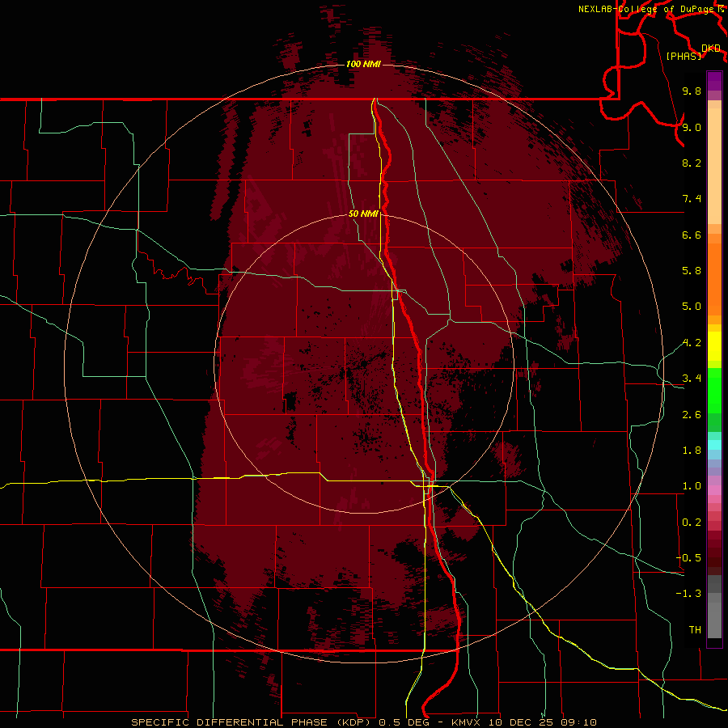Viewport: 728px width, 728px height.
Task: Pick the cyan swatch in the color scale
Action: tap(714, 445)
